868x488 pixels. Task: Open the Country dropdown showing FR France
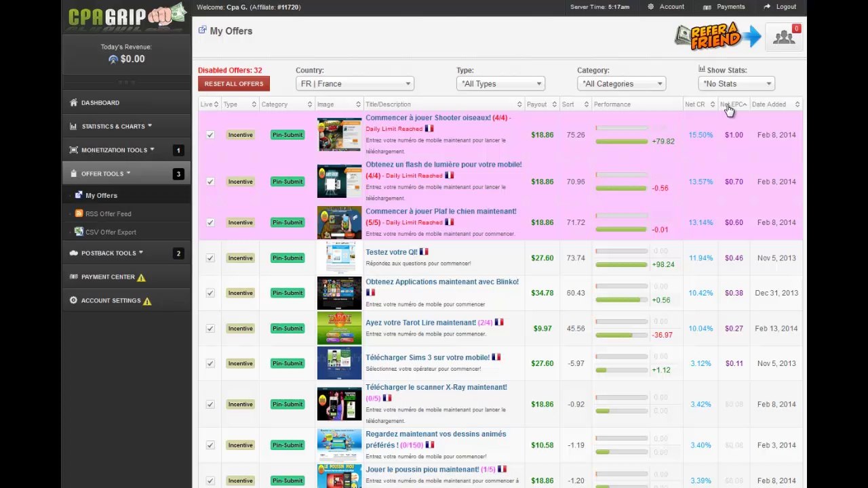tap(355, 84)
